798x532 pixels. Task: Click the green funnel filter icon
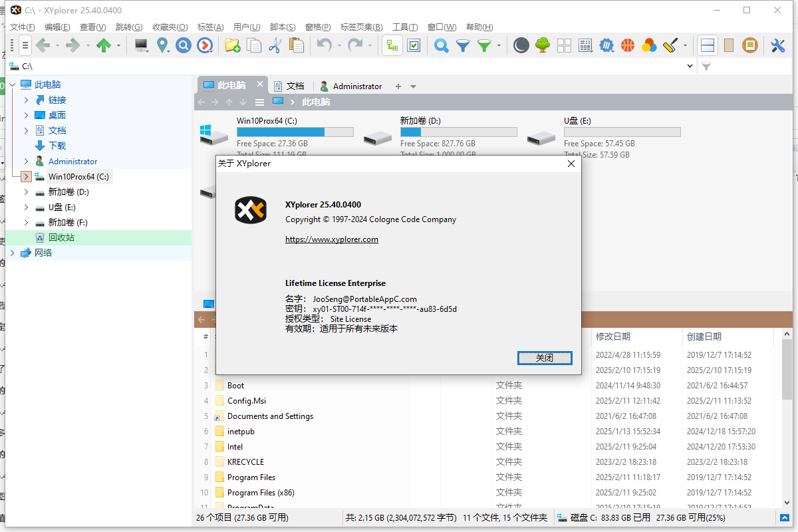click(x=485, y=45)
